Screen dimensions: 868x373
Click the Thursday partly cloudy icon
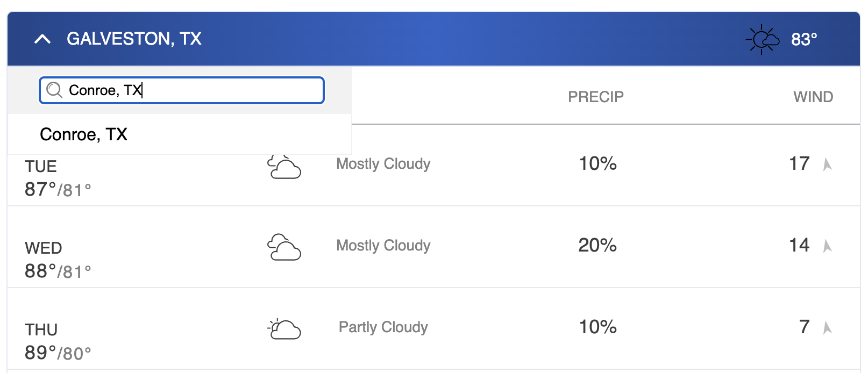[x=284, y=329]
